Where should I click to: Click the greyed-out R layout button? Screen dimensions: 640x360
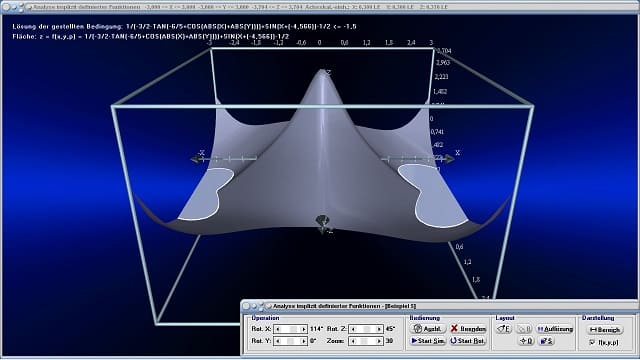(x=524, y=329)
